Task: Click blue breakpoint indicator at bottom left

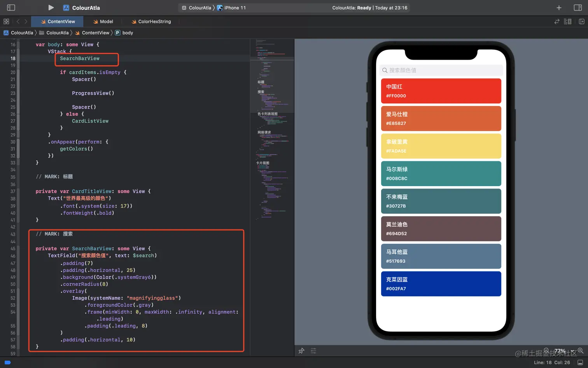Action: coord(7,363)
